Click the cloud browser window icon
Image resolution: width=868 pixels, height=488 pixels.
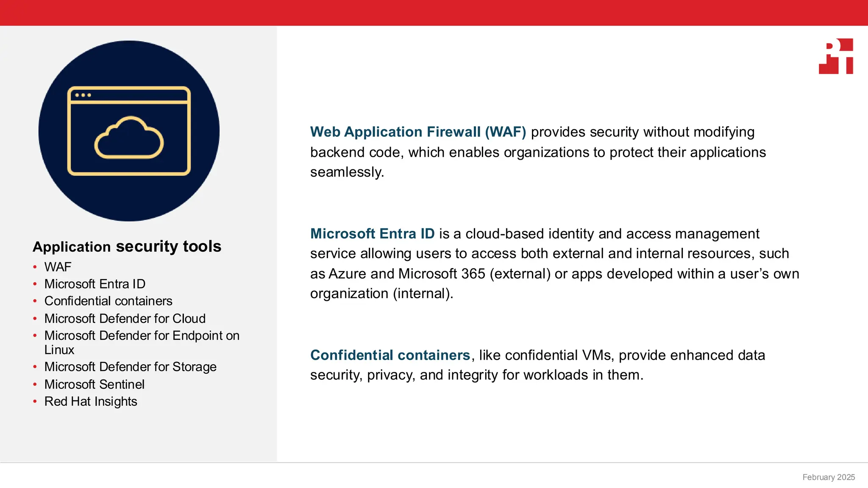tap(129, 131)
